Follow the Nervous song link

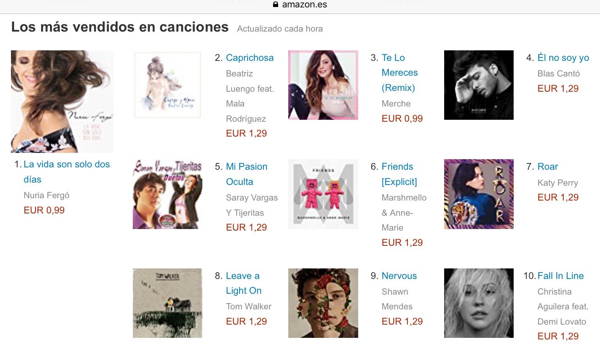[x=399, y=276]
